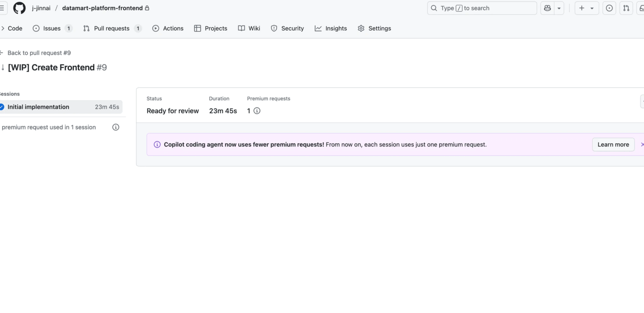This screenshot has height=313, width=644.
Task: Click the Projects table icon
Action: tap(197, 28)
